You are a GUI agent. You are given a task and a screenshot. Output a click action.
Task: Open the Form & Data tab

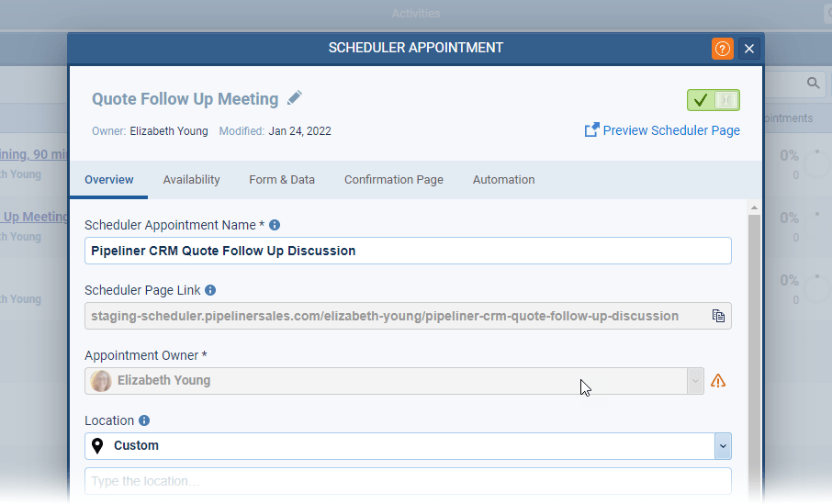[x=282, y=180]
